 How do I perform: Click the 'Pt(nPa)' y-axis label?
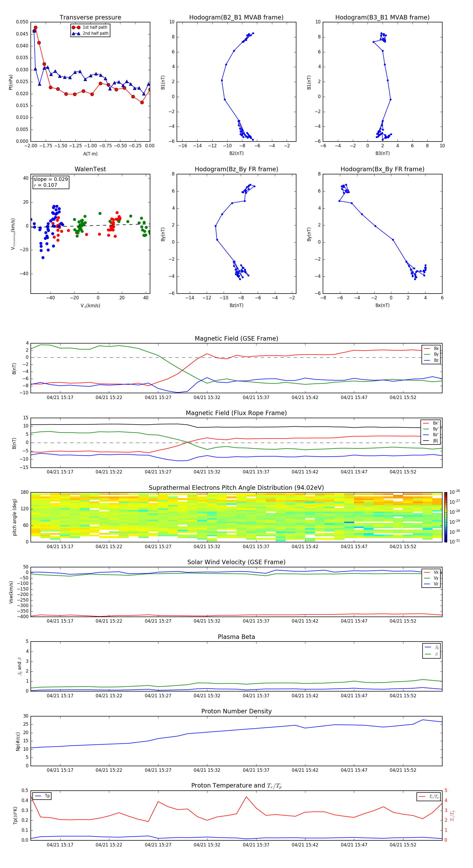[11, 82]
